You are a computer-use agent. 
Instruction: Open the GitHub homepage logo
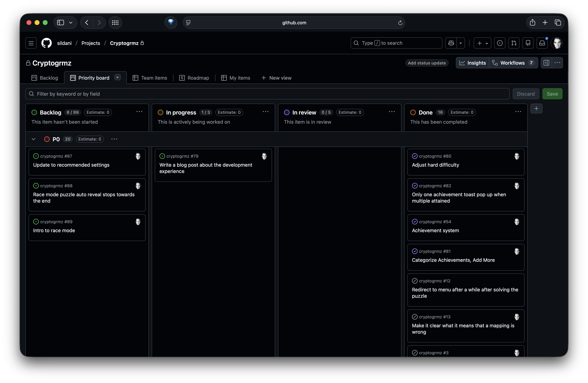(46, 43)
